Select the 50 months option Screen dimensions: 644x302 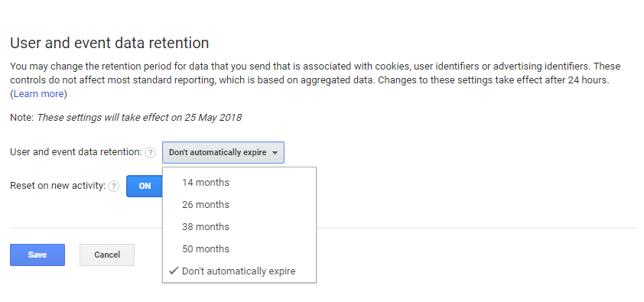(239, 248)
